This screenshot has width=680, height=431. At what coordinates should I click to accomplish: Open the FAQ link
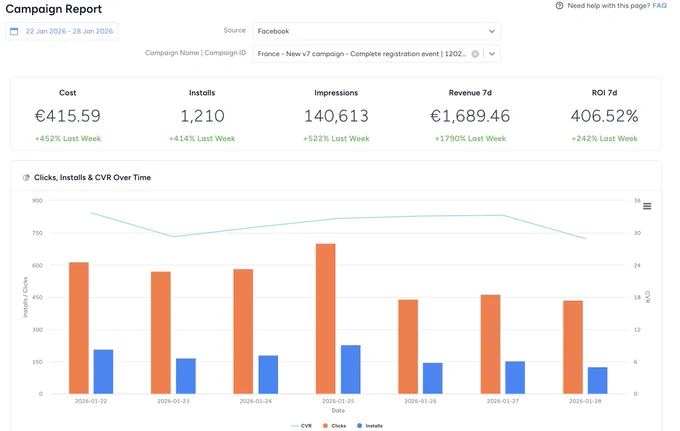[x=660, y=6]
